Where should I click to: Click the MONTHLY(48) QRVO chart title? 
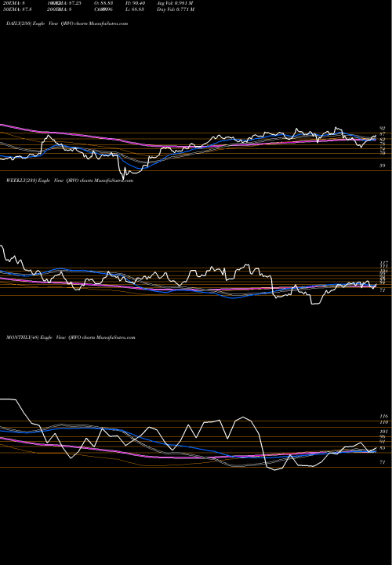click(71, 337)
